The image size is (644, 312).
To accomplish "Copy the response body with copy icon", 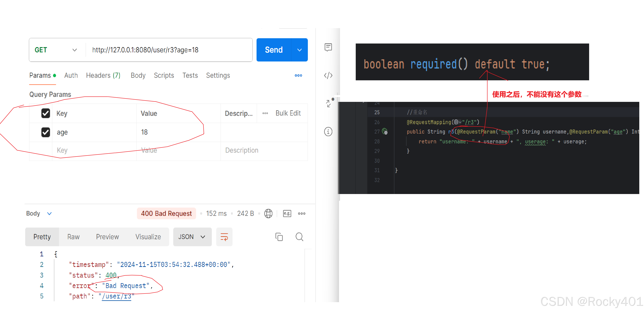I will (279, 237).
